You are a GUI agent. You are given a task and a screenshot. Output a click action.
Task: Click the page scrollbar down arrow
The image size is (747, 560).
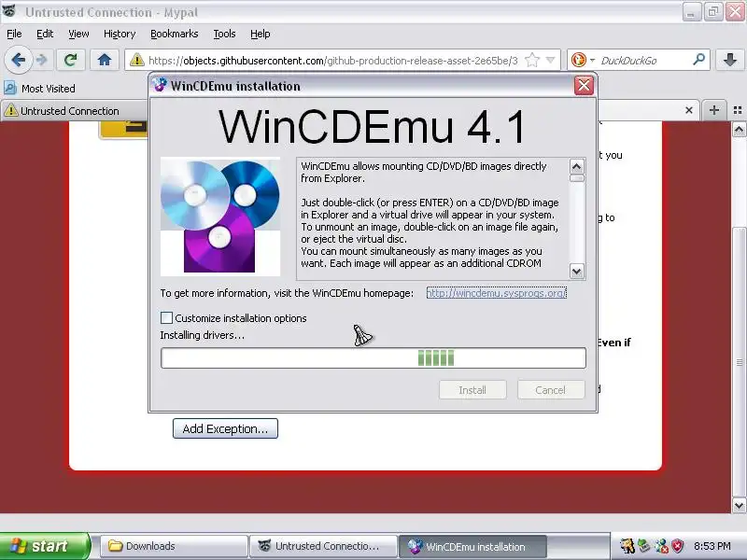739,505
